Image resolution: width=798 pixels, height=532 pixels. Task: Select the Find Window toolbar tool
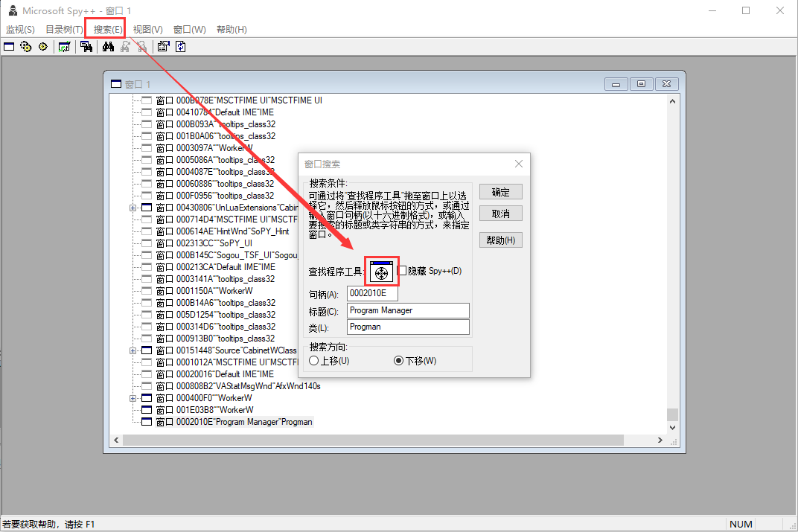(87, 46)
